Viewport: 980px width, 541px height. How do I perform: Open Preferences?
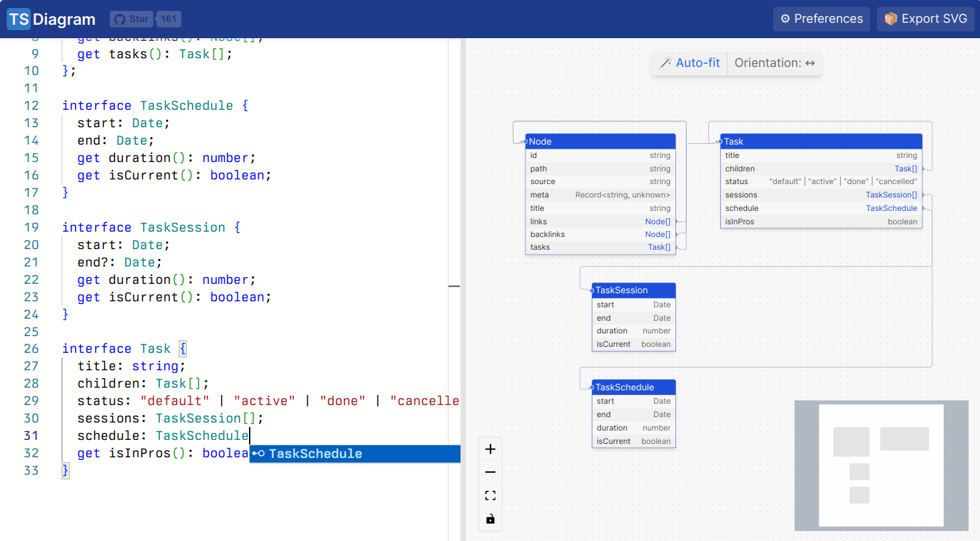pyautogui.click(x=821, y=19)
